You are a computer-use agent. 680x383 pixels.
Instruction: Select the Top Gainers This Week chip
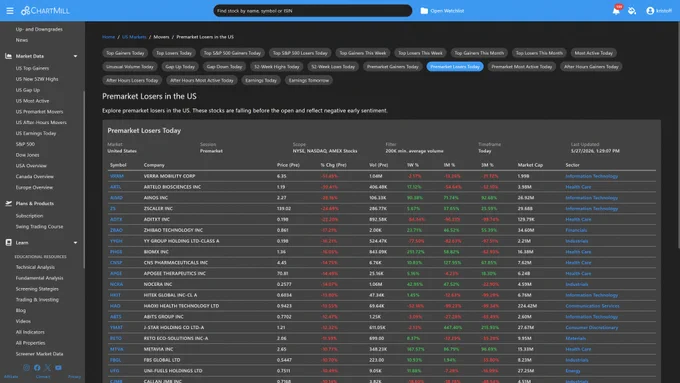[363, 53]
